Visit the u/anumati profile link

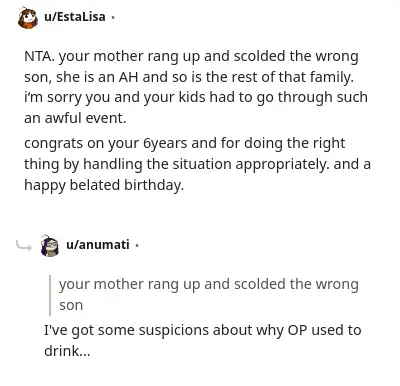coord(98,245)
